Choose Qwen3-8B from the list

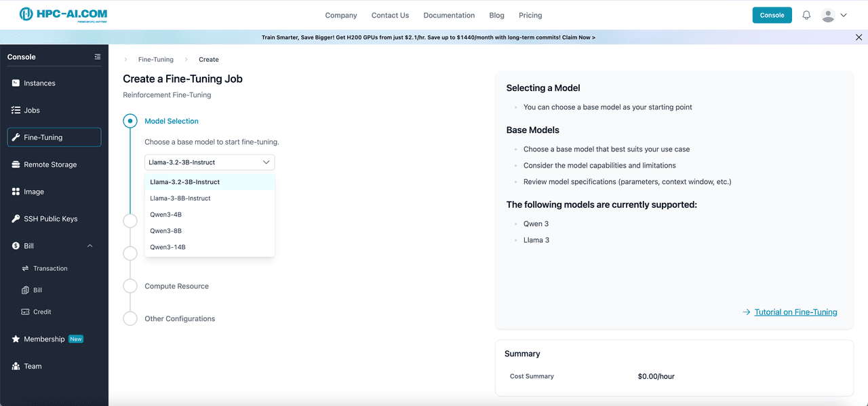tap(165, 231)
